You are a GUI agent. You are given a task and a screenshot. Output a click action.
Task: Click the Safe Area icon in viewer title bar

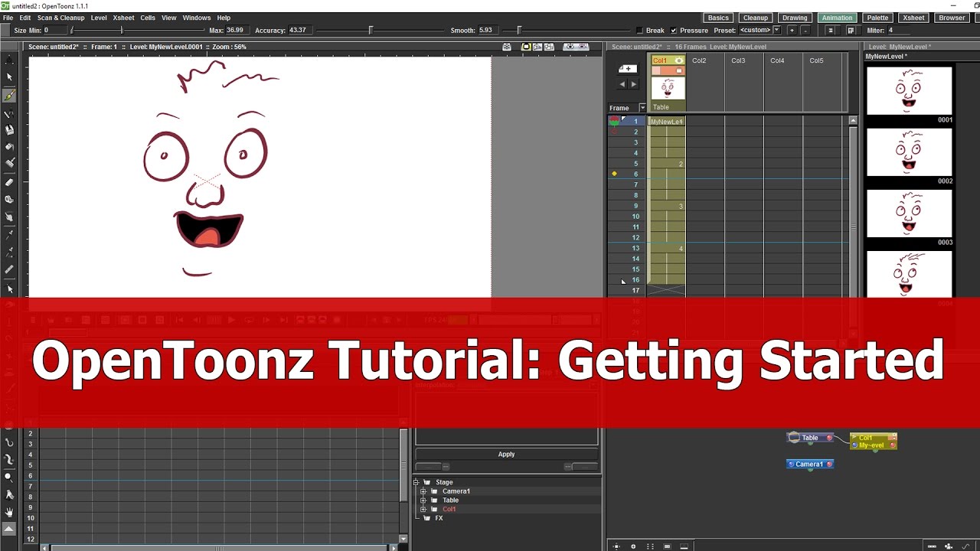507,47
